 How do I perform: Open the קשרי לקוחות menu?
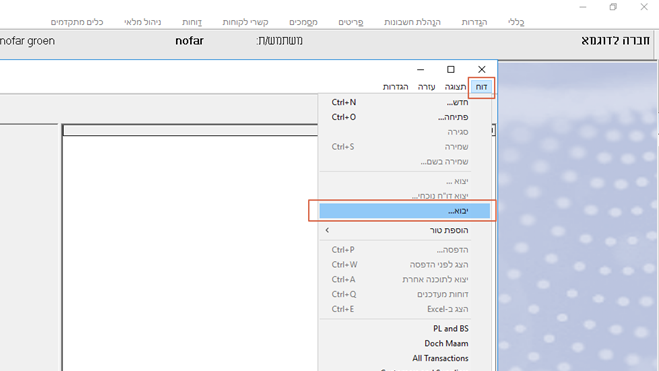(x=245, y=22)
